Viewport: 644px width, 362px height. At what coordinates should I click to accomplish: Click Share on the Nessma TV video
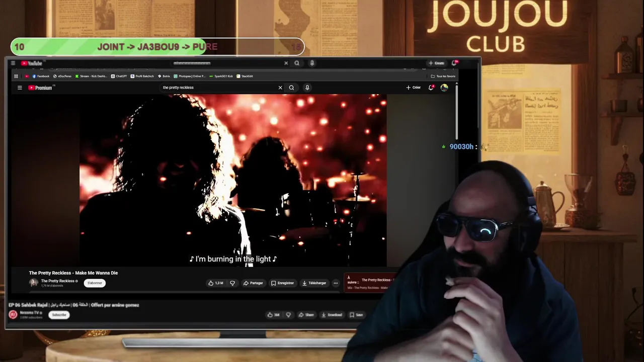[x=306, y=315]
